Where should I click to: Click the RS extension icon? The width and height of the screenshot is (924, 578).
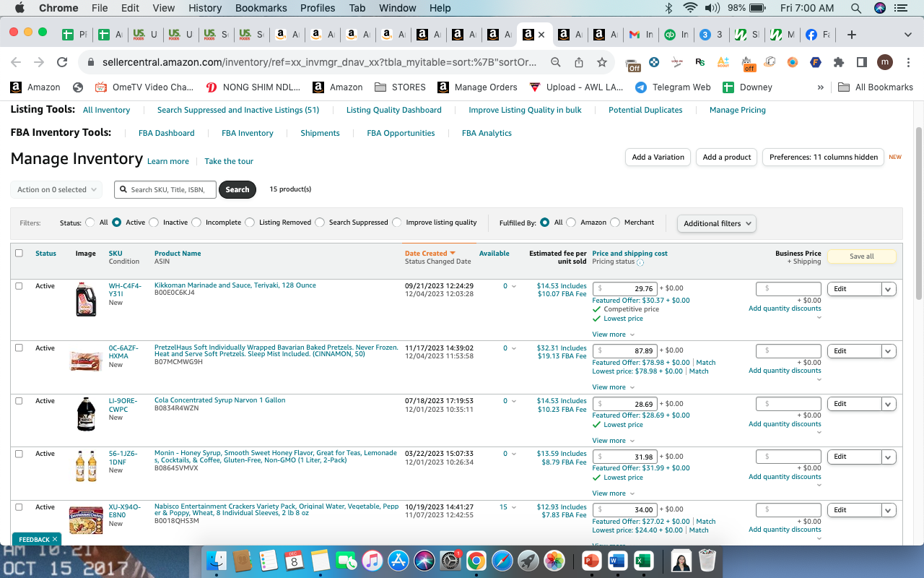[699, 62]
